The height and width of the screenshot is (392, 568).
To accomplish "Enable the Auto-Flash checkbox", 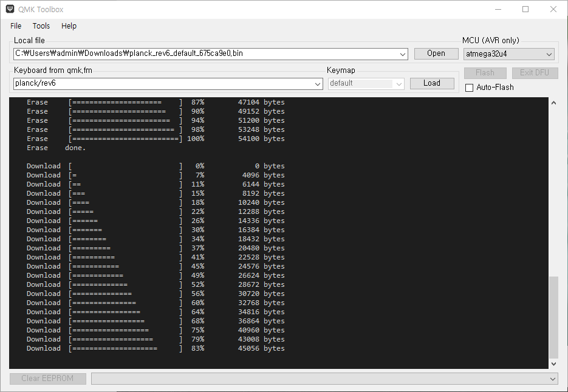I will pyautogui.click(x=469, y=88).
